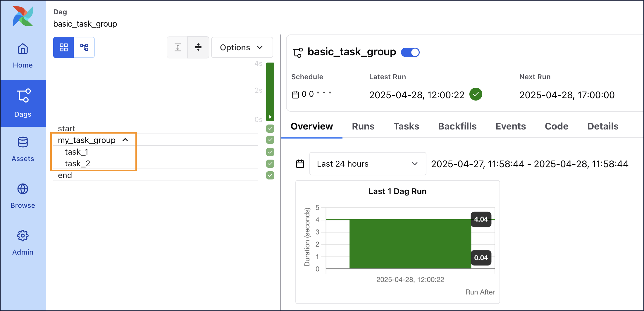Open the Last 24 hours time range selector
Viewport: 644px width, 311px height.
(367, 164)
